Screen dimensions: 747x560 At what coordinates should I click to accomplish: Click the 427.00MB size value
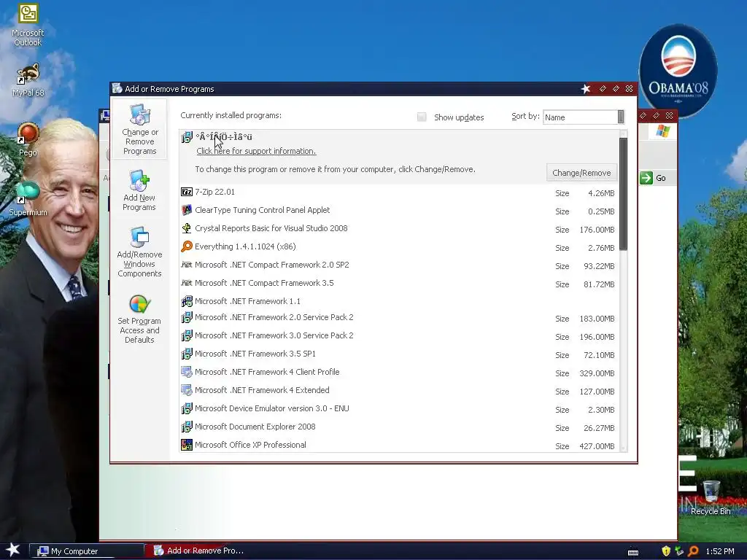[597, 446]
